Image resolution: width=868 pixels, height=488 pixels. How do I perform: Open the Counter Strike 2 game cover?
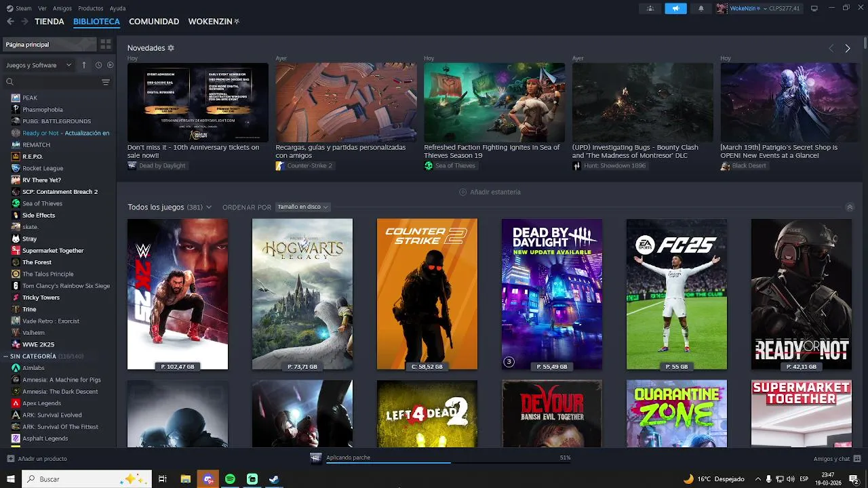427,294
